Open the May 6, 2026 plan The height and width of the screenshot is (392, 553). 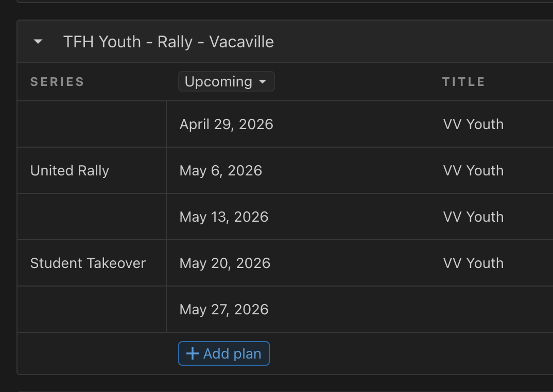[220, 171]
